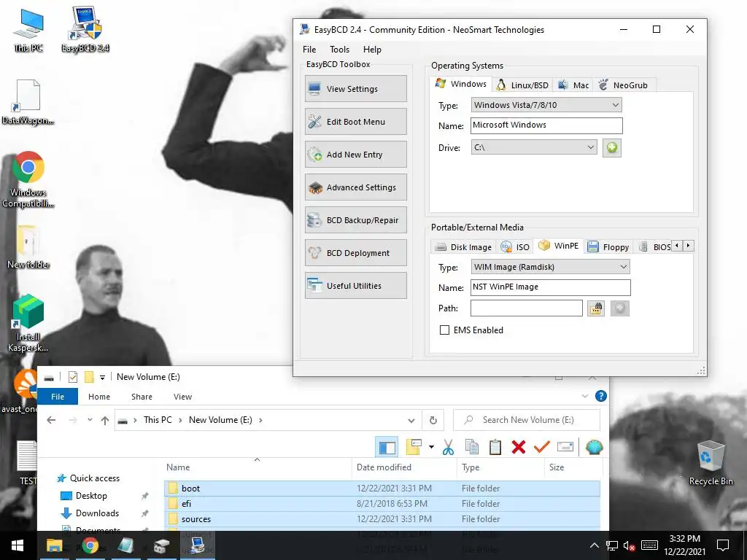Viewport: 747px width, 560px height.
Task: Open View Settings in EasyBCD Toolbox
Action: coord(355,88)
